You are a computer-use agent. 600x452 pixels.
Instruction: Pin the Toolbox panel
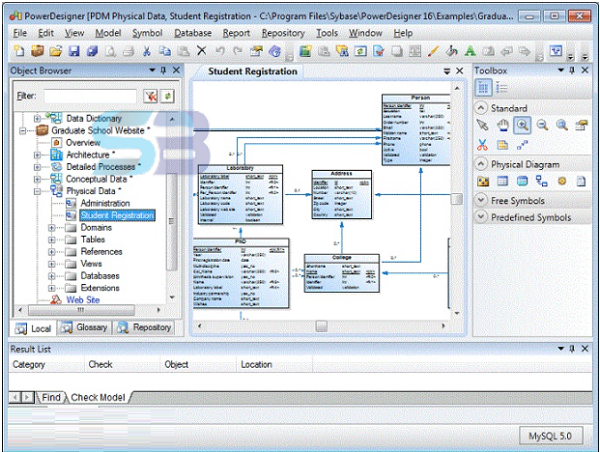[x=572, y=70]
